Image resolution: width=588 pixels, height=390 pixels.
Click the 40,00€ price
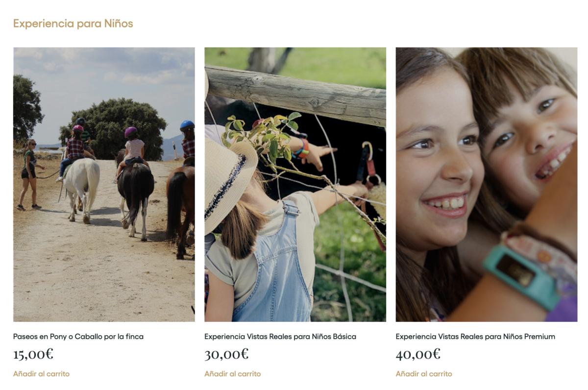[418, 354]
